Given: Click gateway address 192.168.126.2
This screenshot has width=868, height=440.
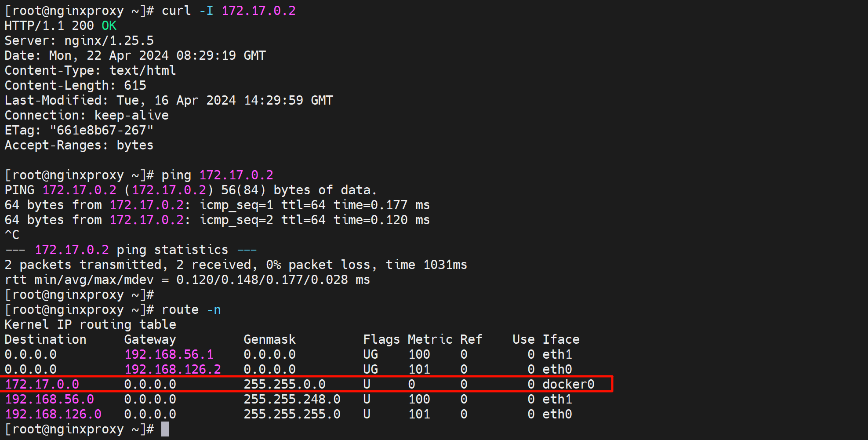Looking at the screenshot, I should coord(173,369).
